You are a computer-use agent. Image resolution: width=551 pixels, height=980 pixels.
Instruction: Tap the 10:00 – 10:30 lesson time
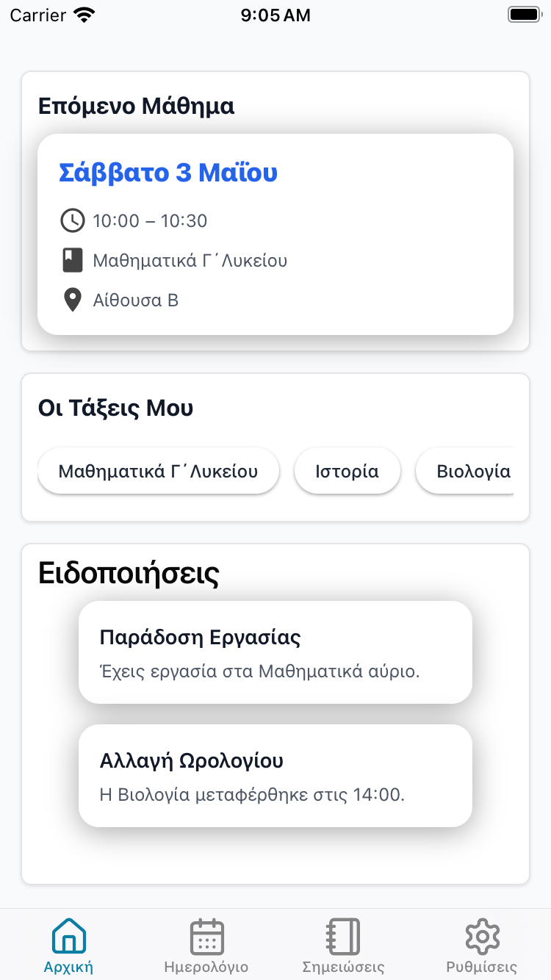tap(150, 220)
